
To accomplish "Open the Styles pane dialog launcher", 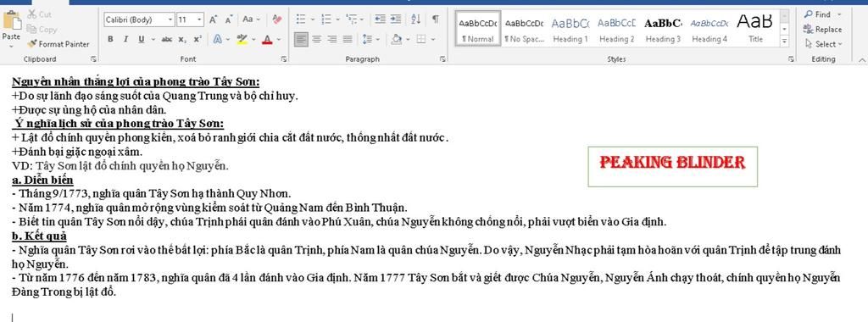I will click(792, 58).
